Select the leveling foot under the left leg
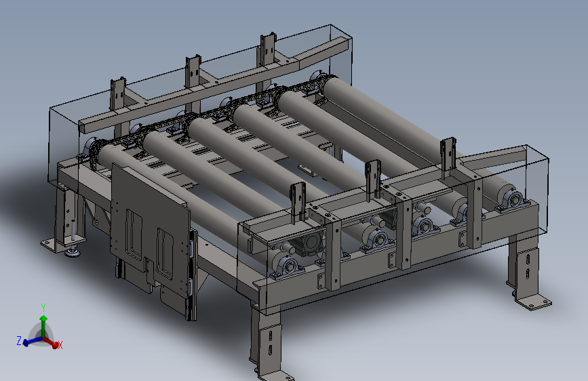The image size is (588, 381). [73, 252]
